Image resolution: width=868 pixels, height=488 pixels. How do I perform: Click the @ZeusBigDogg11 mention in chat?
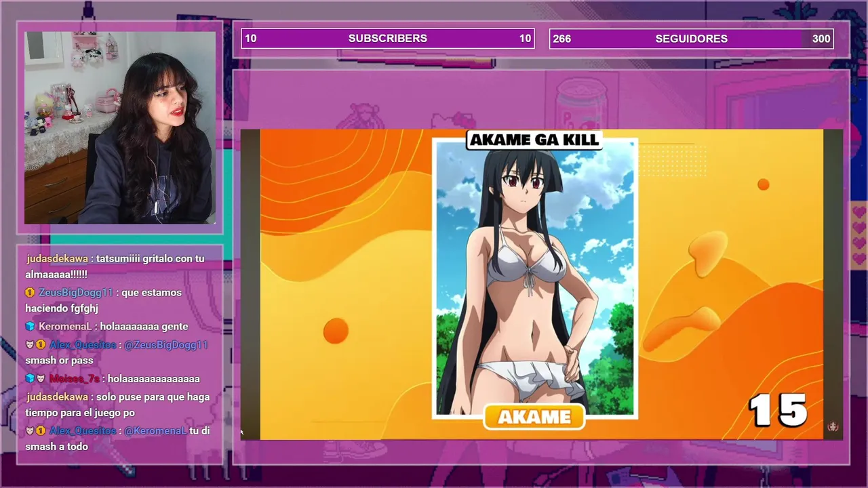pos(166,345)
